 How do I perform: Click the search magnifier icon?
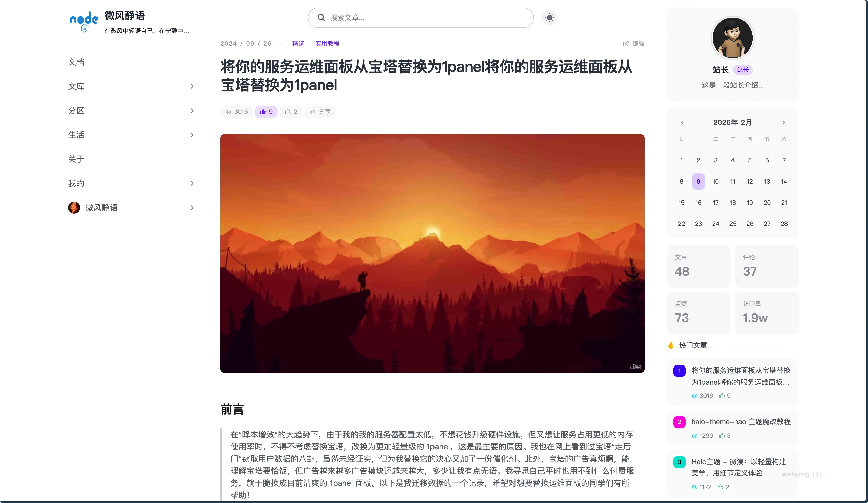click(x=321, y=18)
